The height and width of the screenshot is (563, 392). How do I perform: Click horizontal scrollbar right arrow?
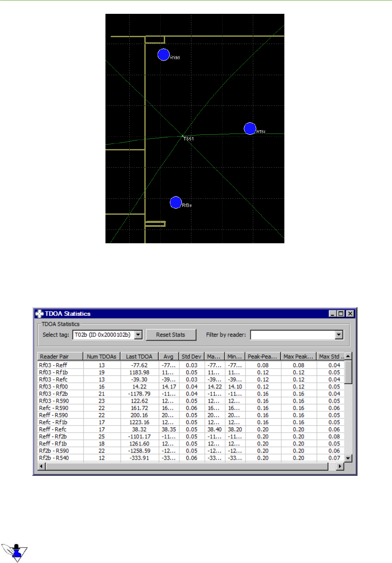tap(341, 467)
